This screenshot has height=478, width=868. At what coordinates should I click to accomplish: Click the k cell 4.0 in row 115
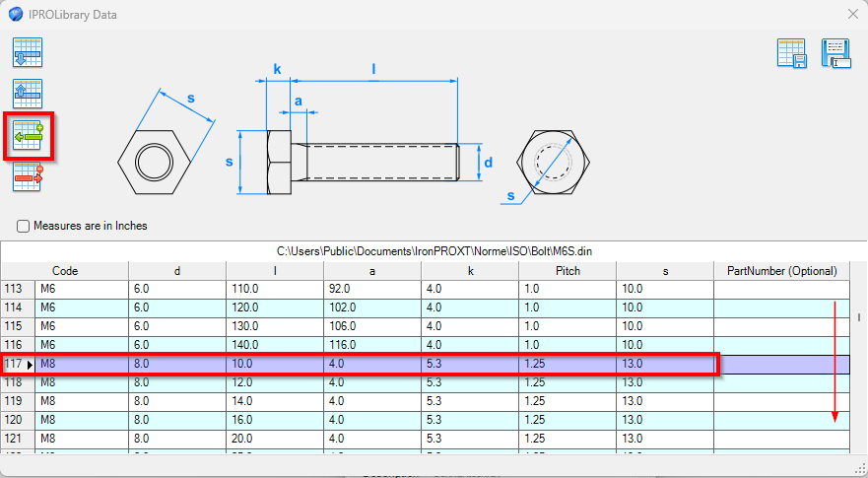click(469, 327)
